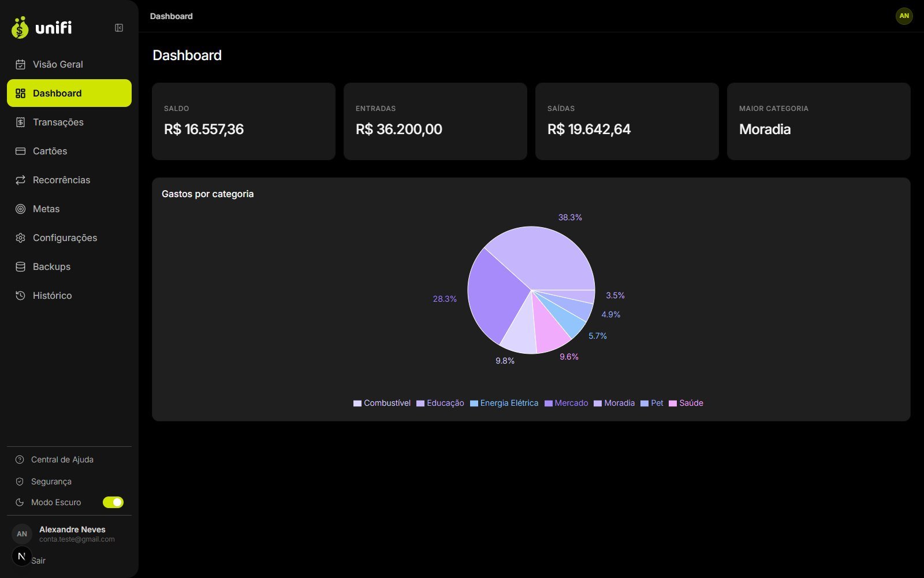The height and width of the screenshot is (578, 924).
Task: Click the Saúde legend swatch
Action: 673,403
